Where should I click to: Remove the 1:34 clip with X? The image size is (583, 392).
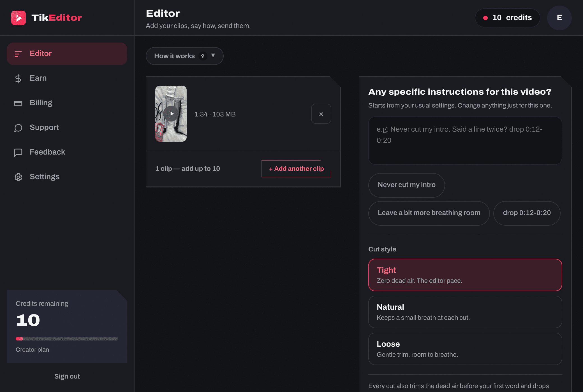(321, 114)
